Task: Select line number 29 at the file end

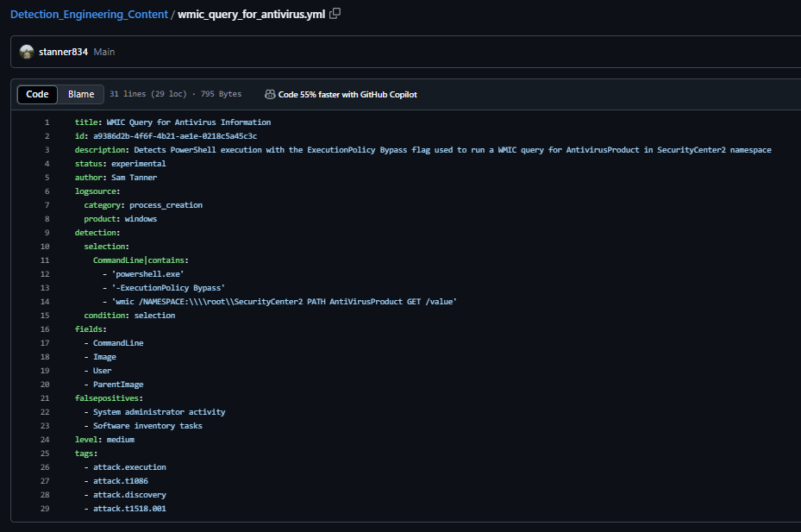Action: (45, 509)
